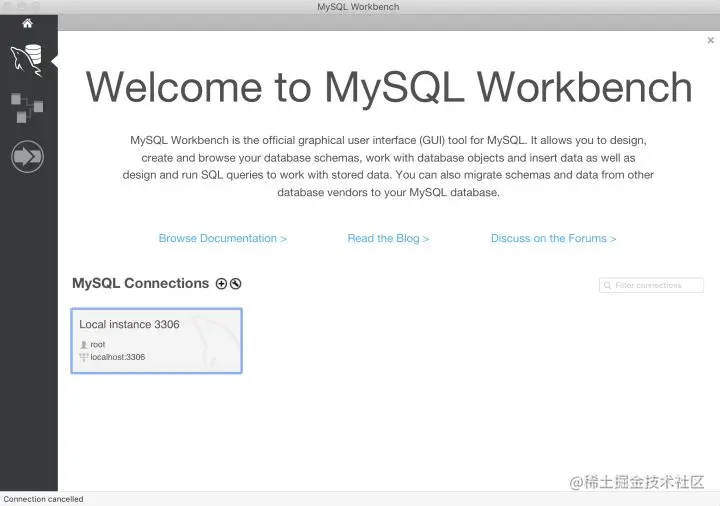The height and width of the screenshot is (506, 720).
Task: Select the MySQL connections dolphin icon
Action: 27,60
